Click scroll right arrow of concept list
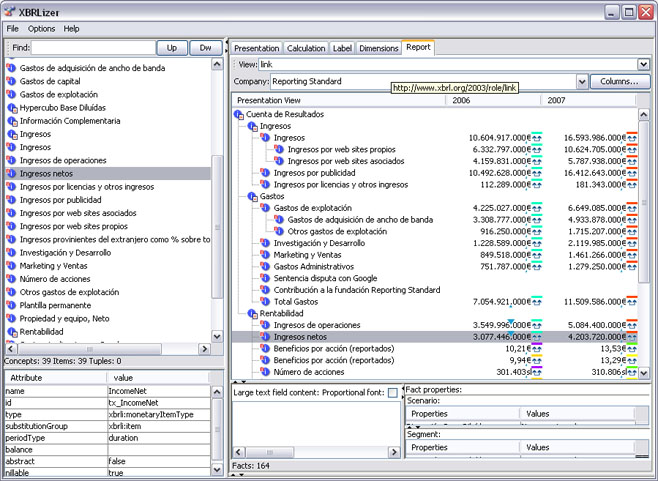 (x=204, y=349)
